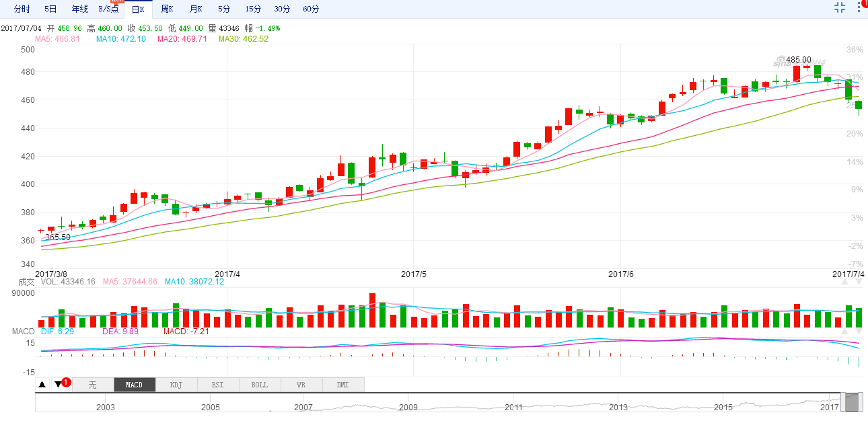
Task: Select the WR indicator
Action: 301,385
